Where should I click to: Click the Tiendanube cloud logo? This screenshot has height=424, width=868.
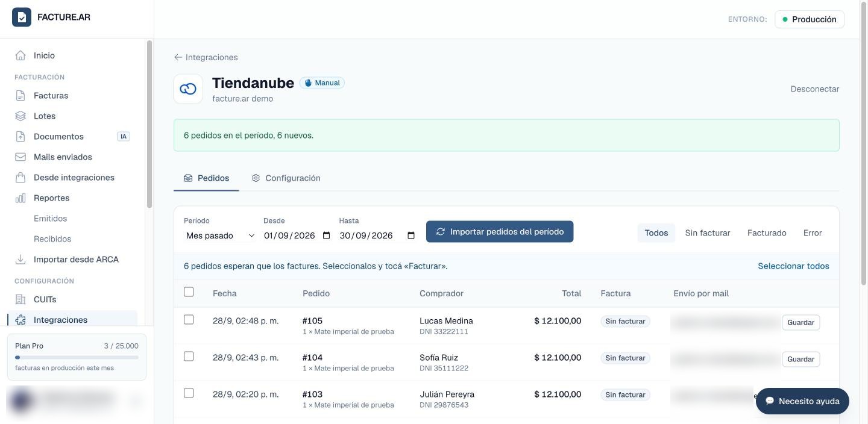pyautogui.click(x=188, y=89)
